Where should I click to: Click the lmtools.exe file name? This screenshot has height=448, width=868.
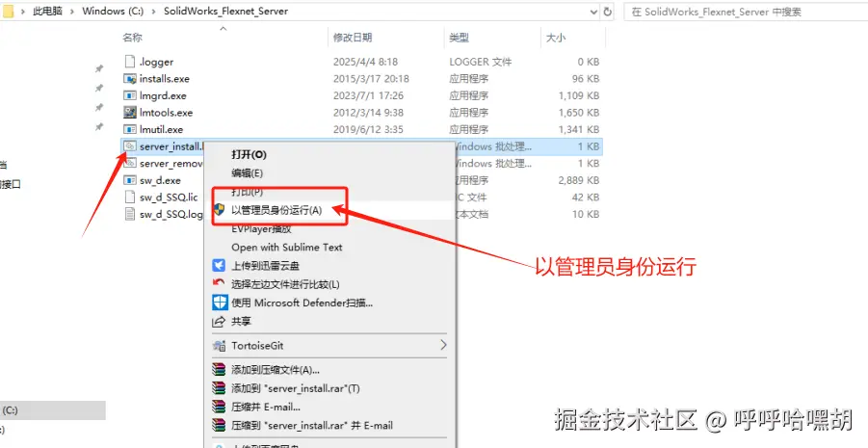(x=166, y=113)
